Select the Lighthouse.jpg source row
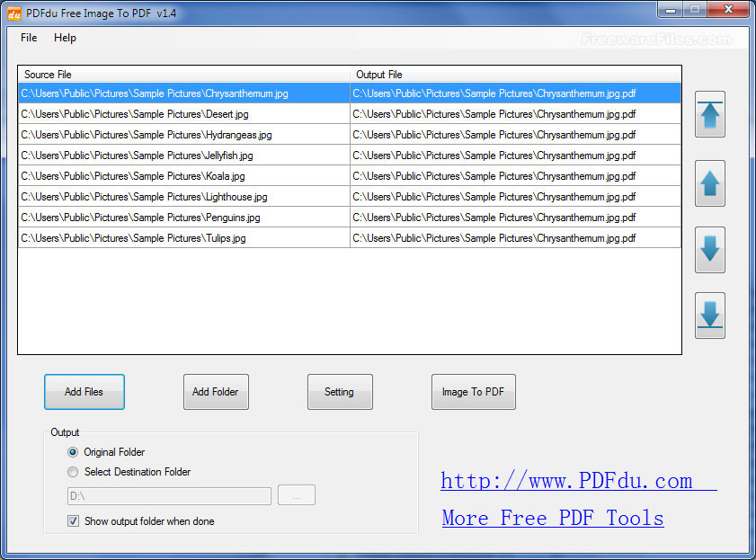This screenshot has width=756, height=560. (x=183, y=197)
